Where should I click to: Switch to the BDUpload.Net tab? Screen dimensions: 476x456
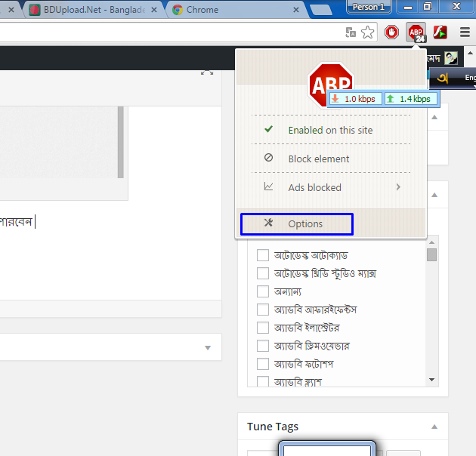pos(93,10)
